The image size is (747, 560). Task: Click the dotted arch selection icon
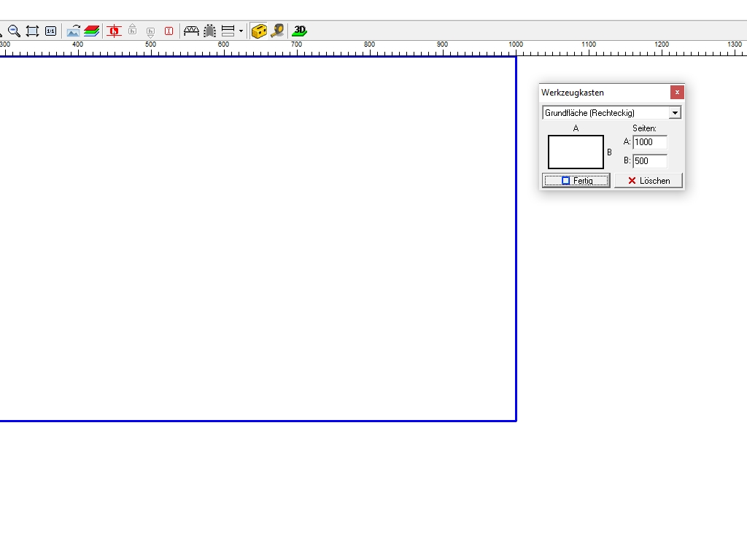tap(209, 31)
